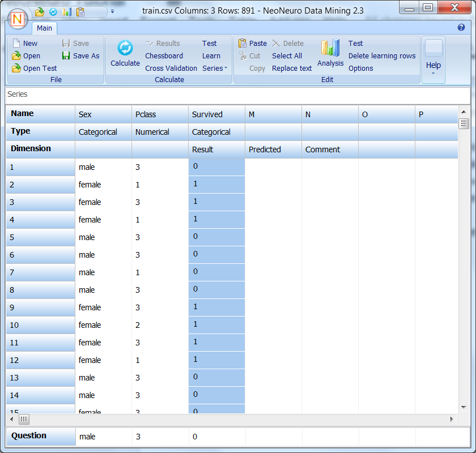
Task: Click the Results ribbon command
Action: point(163,44)
